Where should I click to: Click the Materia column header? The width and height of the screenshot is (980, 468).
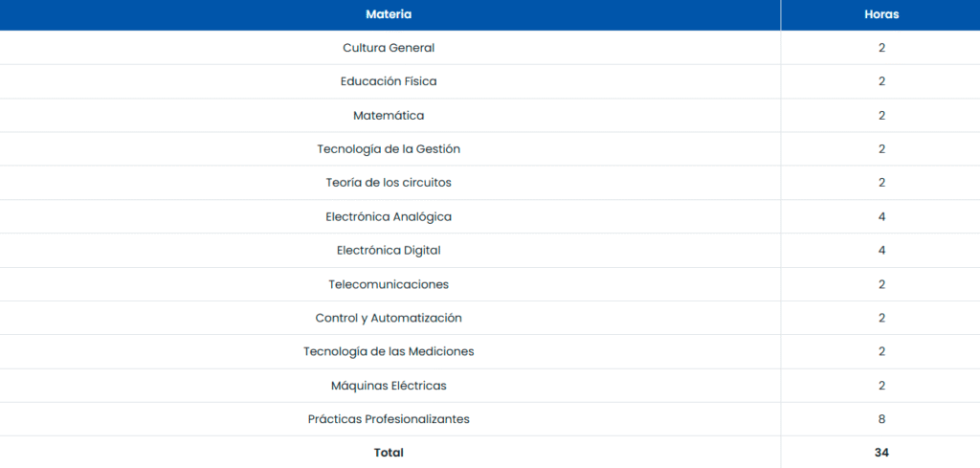[x=389, y=14]
